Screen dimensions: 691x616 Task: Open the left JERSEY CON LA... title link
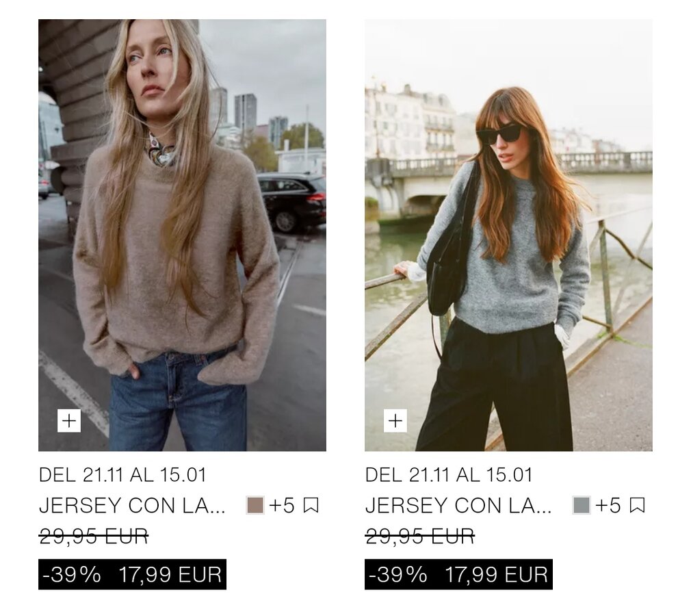pos(132,505)
